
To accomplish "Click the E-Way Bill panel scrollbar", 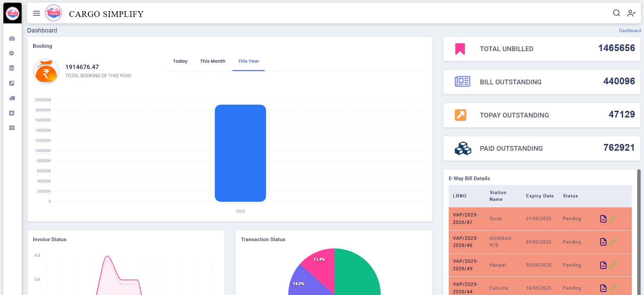I will [639, 230].
